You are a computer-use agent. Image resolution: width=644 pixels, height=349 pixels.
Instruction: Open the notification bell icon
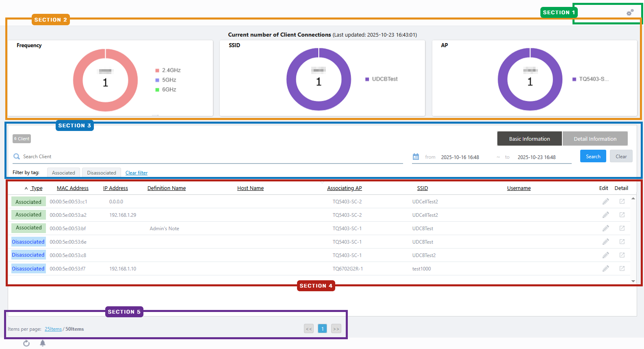click(x=43, y=343)
